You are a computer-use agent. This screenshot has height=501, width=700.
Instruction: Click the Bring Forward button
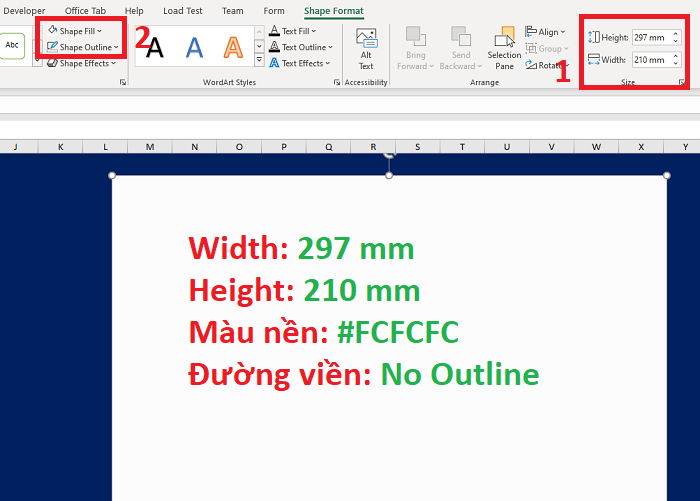click(415, 49)
